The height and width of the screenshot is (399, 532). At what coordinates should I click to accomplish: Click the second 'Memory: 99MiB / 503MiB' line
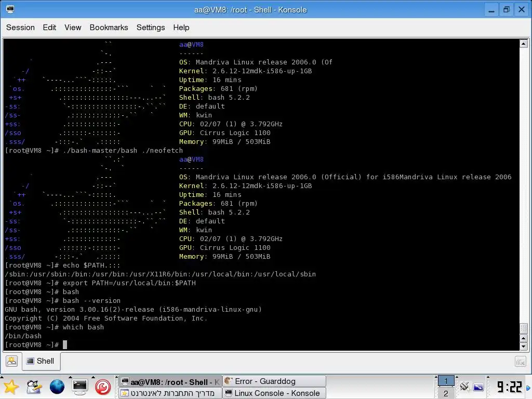click(x=224, y=257)
